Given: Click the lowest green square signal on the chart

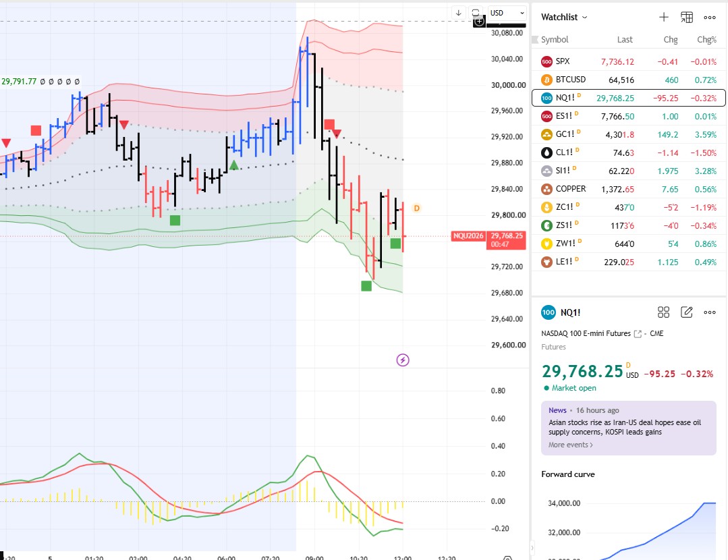Looking at the screenshot, I should (366, 286).
